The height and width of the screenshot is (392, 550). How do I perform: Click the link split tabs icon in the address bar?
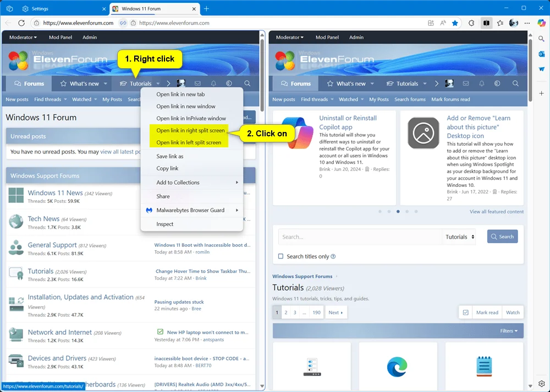123,23
